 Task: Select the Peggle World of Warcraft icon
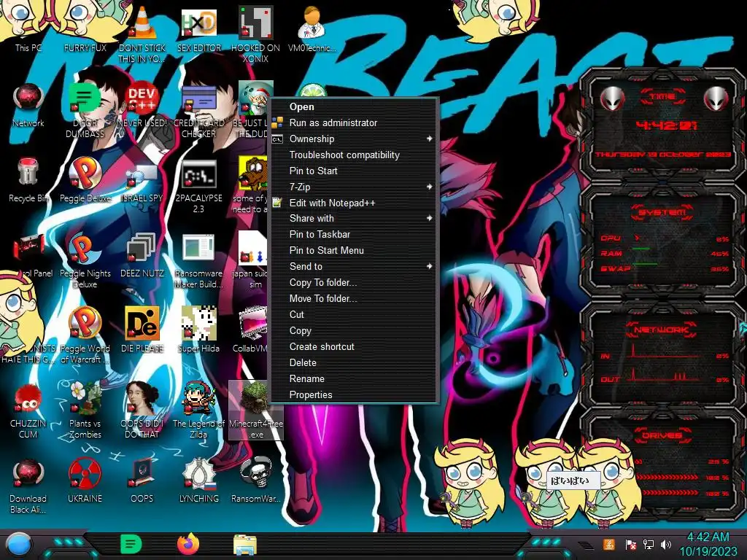pyautogui.click(x=85, y=335)
